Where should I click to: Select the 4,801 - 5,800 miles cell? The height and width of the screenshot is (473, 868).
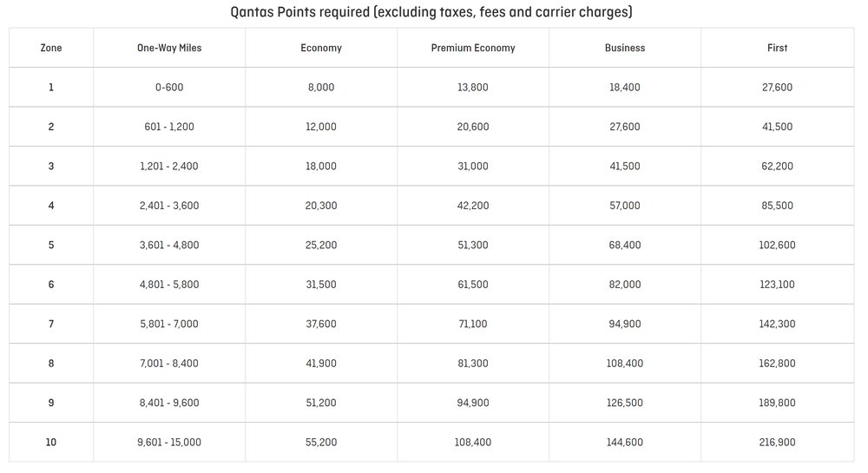point(169,285)
